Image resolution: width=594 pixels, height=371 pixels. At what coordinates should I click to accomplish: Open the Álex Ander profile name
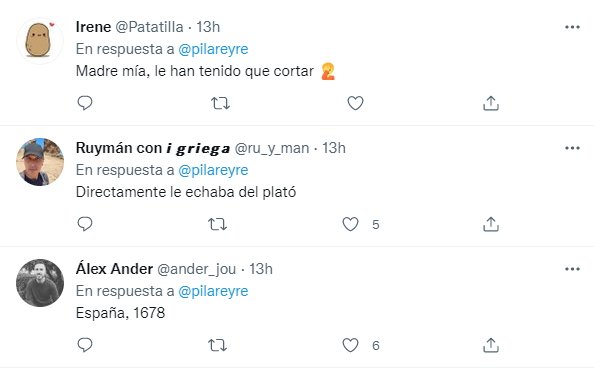[114, 269]
